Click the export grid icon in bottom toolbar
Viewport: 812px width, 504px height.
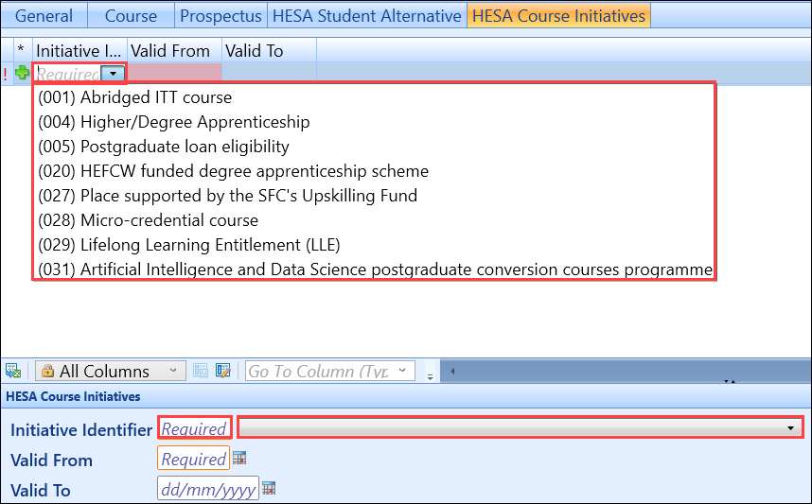(x=13, y=371)
